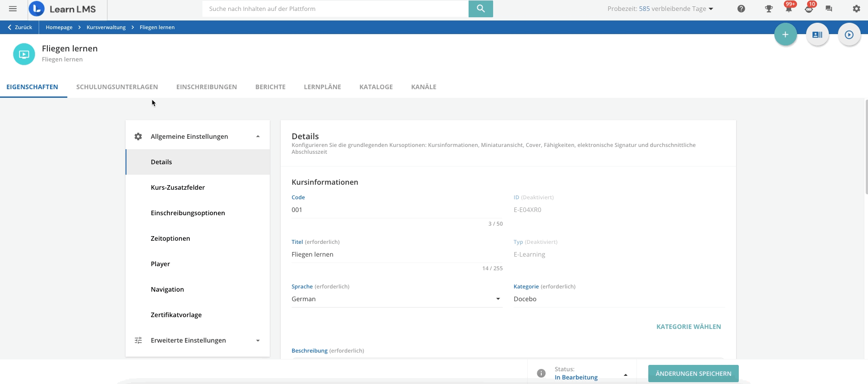Click the platform search input field

[335, 9]
